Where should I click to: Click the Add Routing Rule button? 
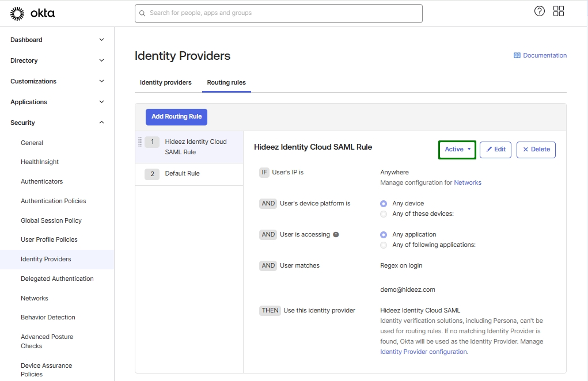coord(176,117)
